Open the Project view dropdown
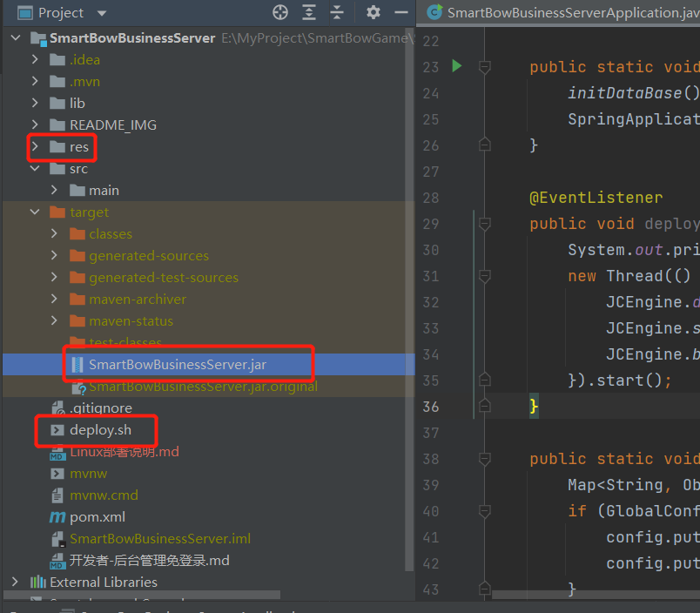Image resolution: width=700 pixels, height=613 pixels. [x=102, y=13]
